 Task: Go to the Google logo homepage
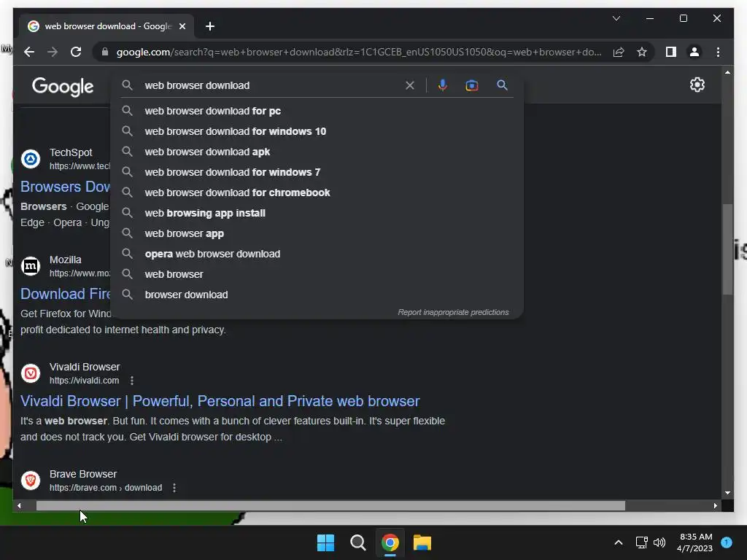[x=63, y=87]
